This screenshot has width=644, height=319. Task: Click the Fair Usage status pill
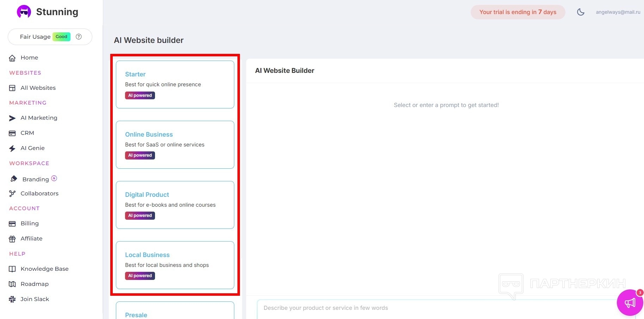pos(50,37)
